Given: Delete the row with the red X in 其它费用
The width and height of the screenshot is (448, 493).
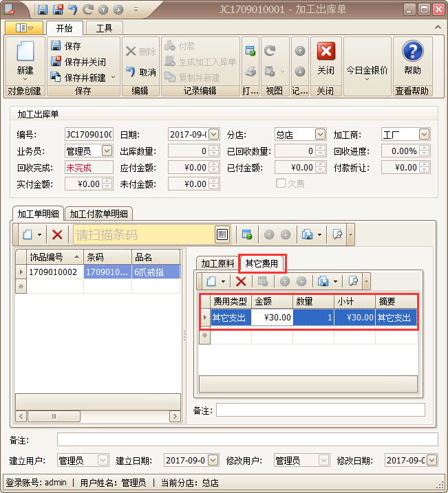Looking at the screenshot, I should click(x=241, y=281).
